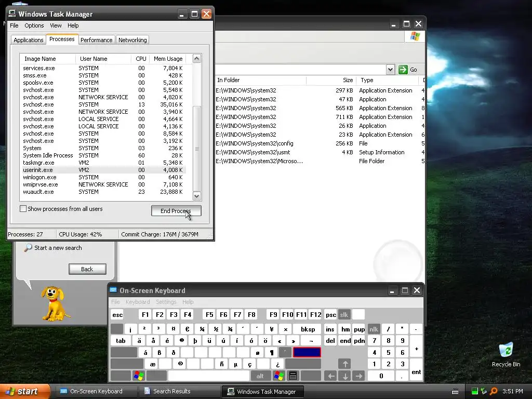This screenshot has width=532, height=399.
Task: Switch to the Performance tab
Action: click(96, 39)
